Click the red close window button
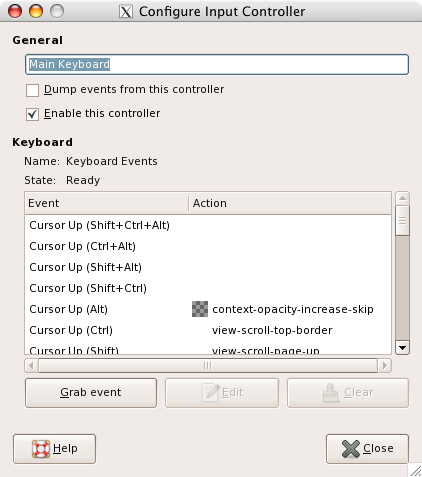This screenshot has height=477, width=422. point(15,11)
